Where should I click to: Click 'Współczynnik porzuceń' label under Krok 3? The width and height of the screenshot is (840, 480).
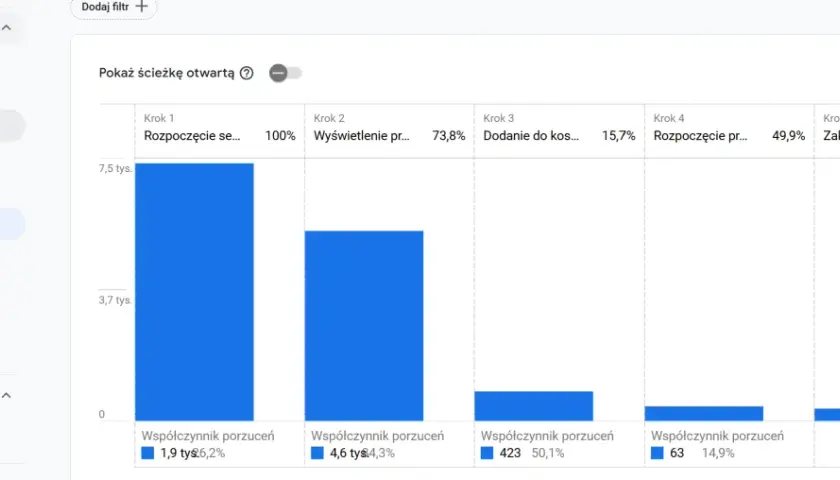[547, 436]
